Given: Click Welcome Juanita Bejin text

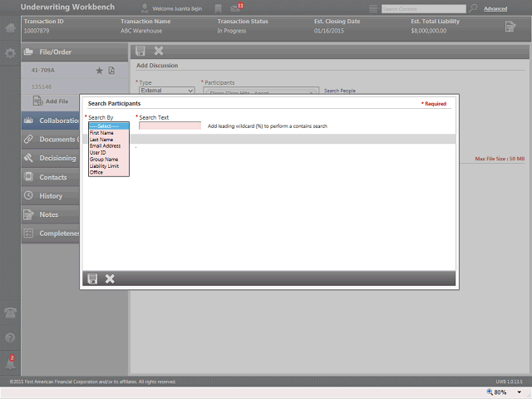Looking at the screenshot, I should point(177,9).
